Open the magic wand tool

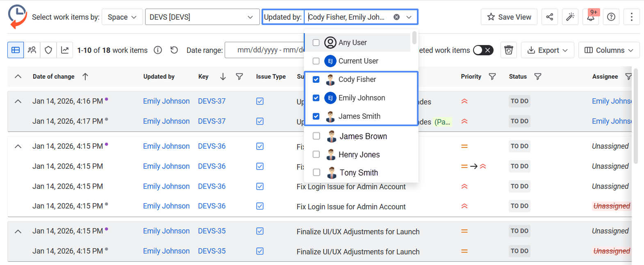tap(570, 17)
